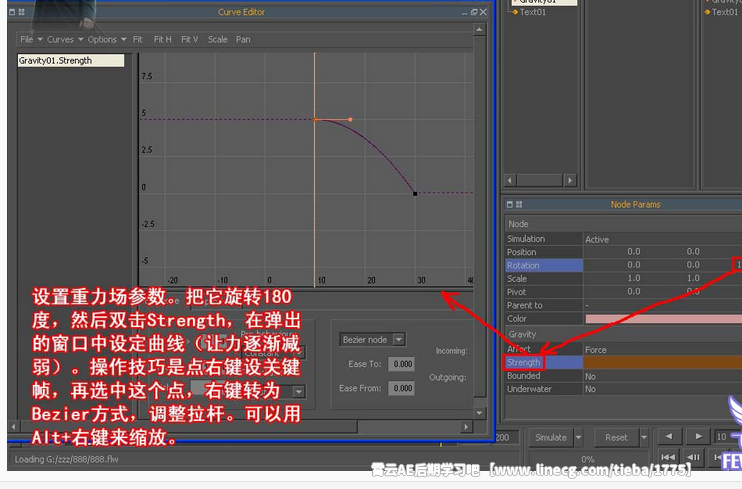Select the Pivot parameter row
The image size is (742, 489).
pos(544,292)
